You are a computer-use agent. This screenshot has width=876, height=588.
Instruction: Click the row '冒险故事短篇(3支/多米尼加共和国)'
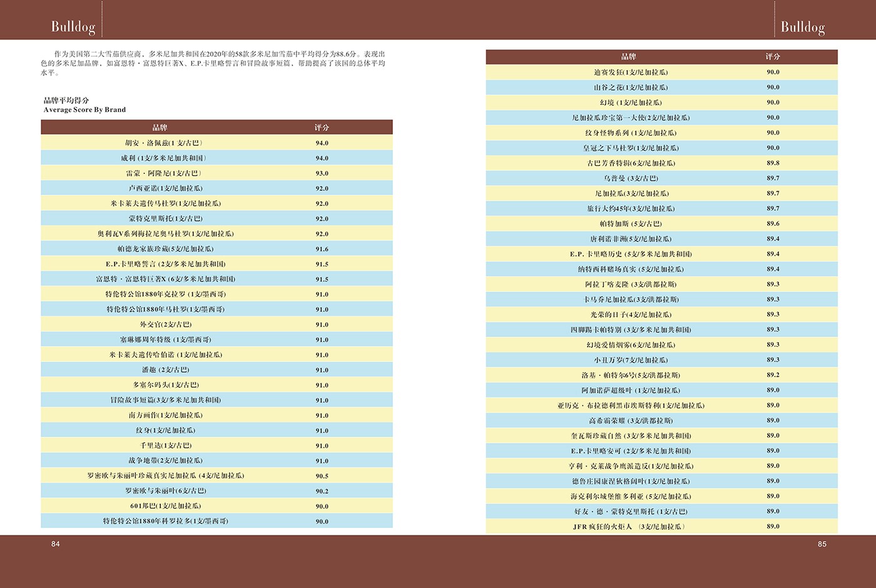point(216,400)
